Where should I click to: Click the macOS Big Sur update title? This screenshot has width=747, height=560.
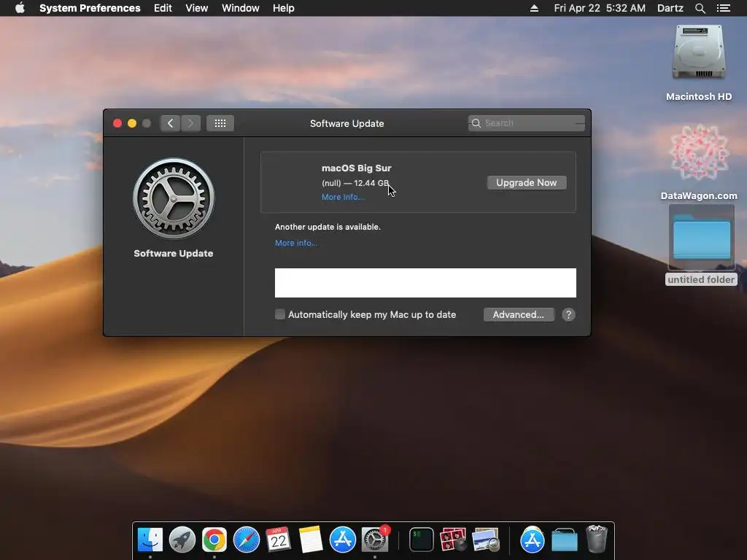[356, 168]
